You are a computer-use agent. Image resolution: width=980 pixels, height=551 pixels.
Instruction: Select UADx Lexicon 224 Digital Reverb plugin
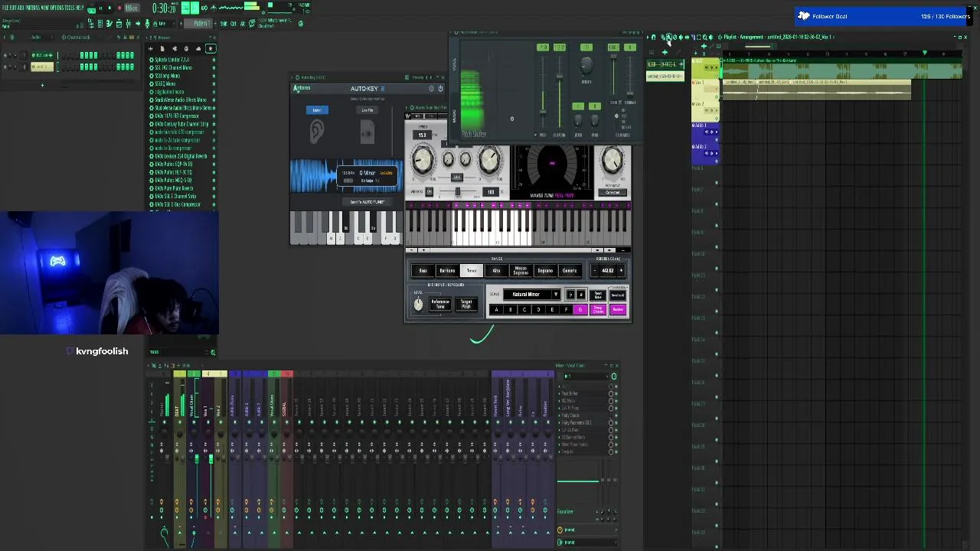(182, 156)
